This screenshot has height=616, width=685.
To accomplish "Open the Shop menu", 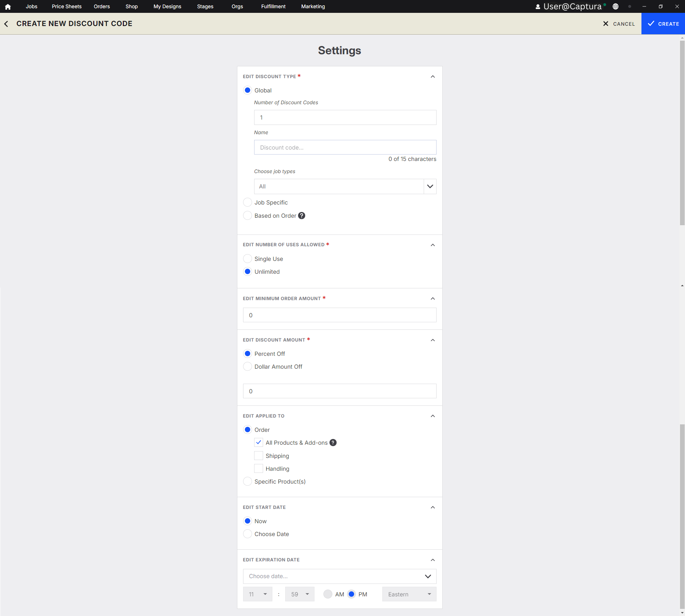I will (x=132, y=6).
